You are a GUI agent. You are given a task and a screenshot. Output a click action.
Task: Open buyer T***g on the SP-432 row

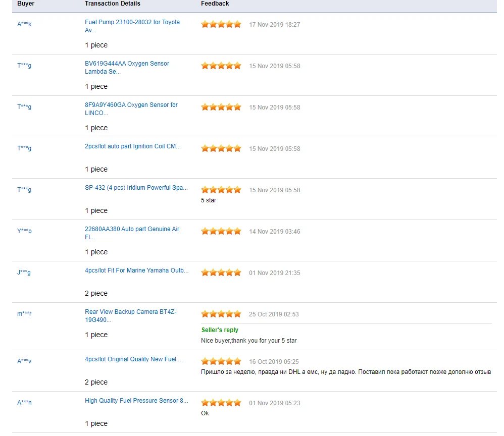tap(24, 190)
